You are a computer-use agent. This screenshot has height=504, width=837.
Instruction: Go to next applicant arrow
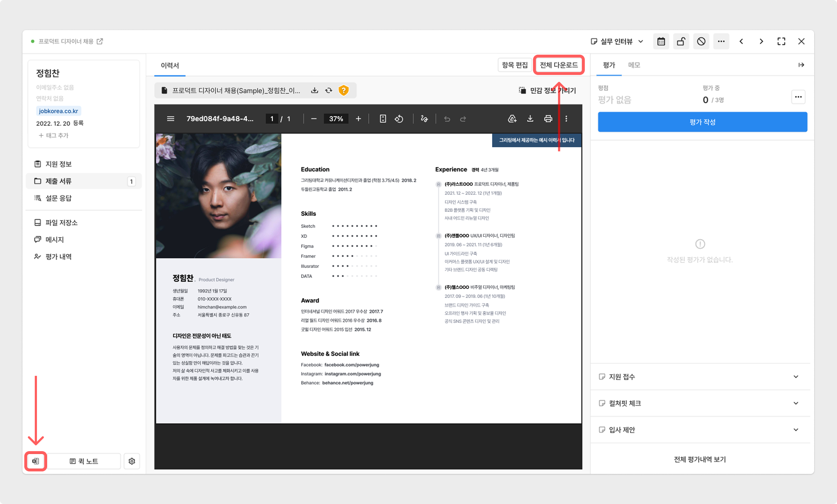[x=761, y=42]
